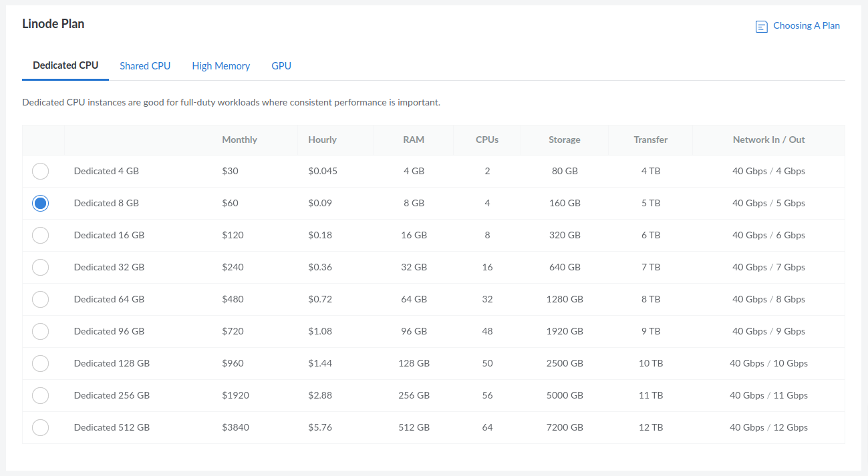The height and width of the screenshot is (476, 868).
Task: Click the $960 monthly price
Action: [x=233, y=363]
